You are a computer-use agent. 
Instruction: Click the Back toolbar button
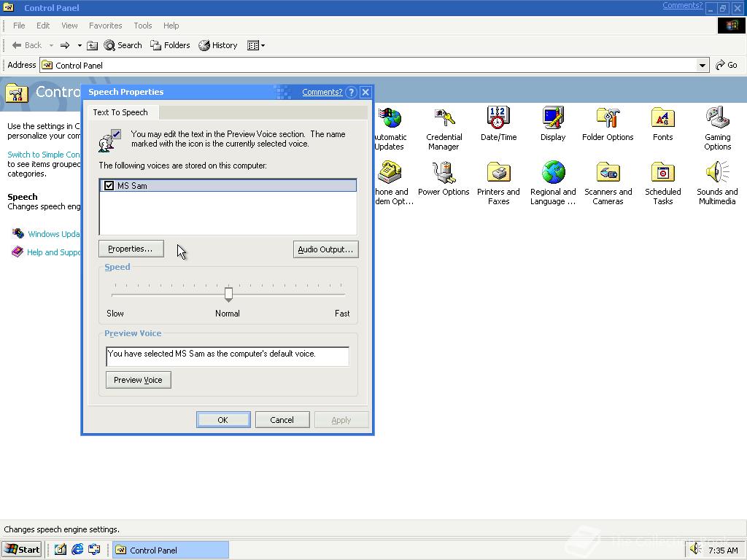[x=27, y=45]
